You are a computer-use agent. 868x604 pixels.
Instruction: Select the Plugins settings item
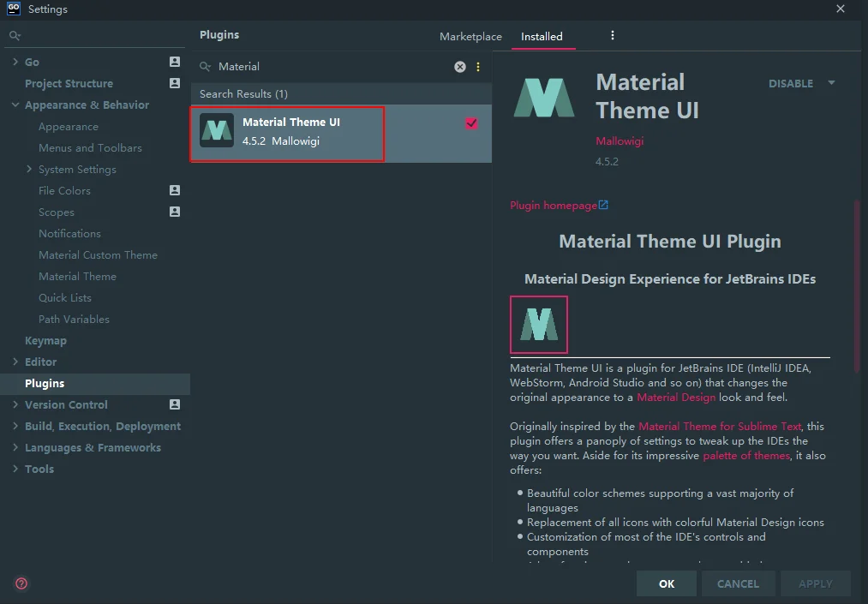coord(95,384)
